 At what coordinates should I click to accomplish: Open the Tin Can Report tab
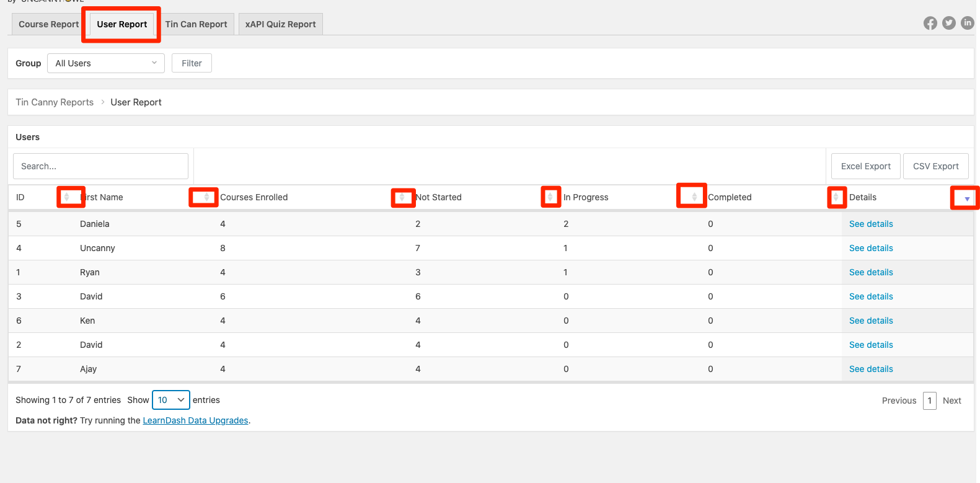click(196, 24)
